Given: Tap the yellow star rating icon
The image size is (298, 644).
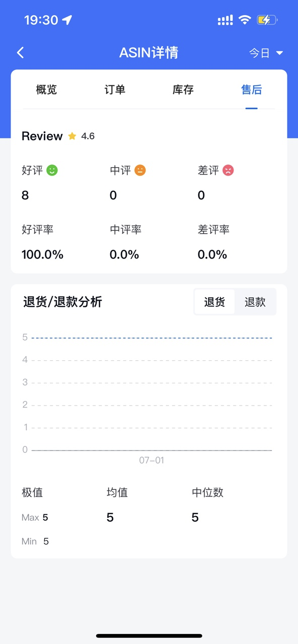Looking at the screenshot, I should pos(72,136).
